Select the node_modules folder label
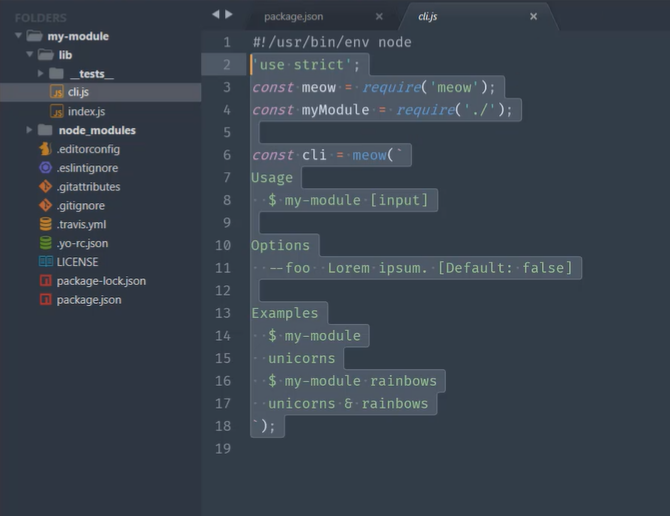Screen dimensions: 670x516 97,130
